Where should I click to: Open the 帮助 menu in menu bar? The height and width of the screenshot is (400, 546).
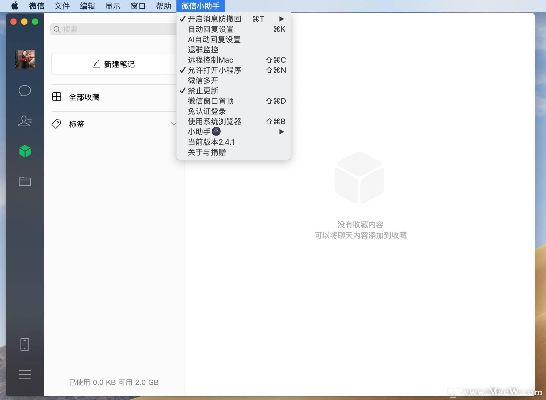pos(164,6)
